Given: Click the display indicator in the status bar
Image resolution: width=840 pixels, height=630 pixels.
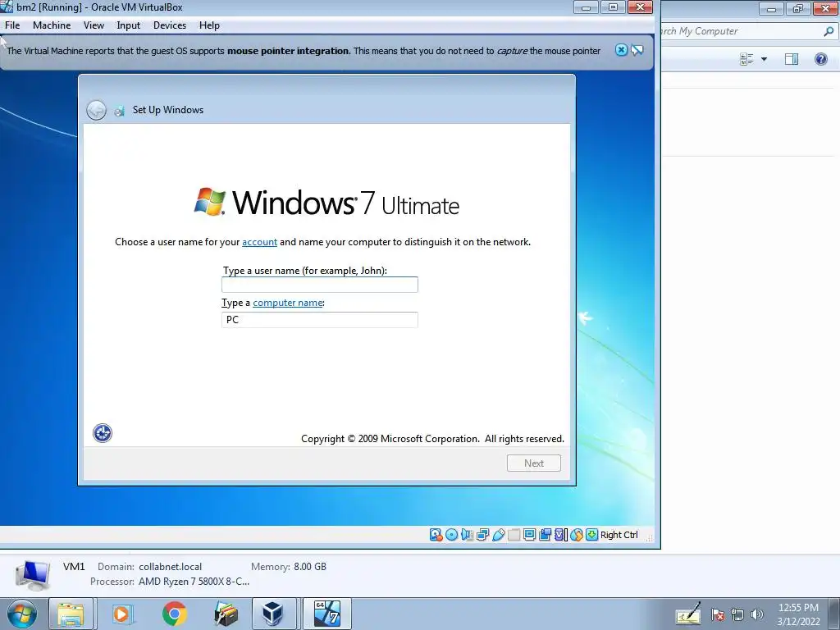Looking at the screenshot, I should tap(529, 535).
